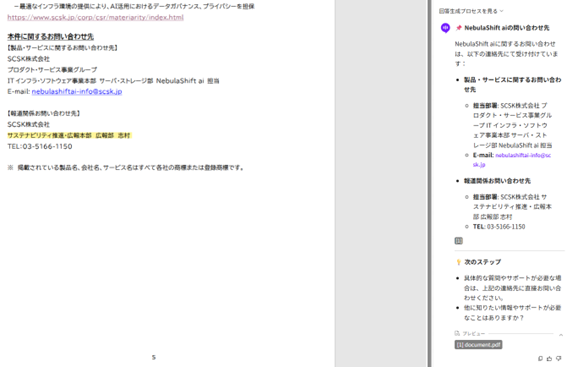Screen dimensions: 567x367
Task: Click TEL: 03-5166-1150 in chat panel
Action: click(499, 227)
